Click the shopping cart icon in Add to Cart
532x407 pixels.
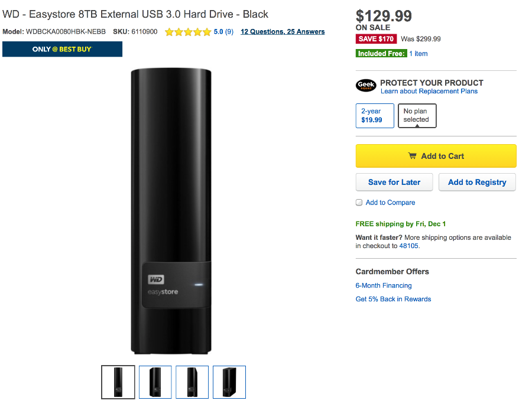(x=412, y=156)
